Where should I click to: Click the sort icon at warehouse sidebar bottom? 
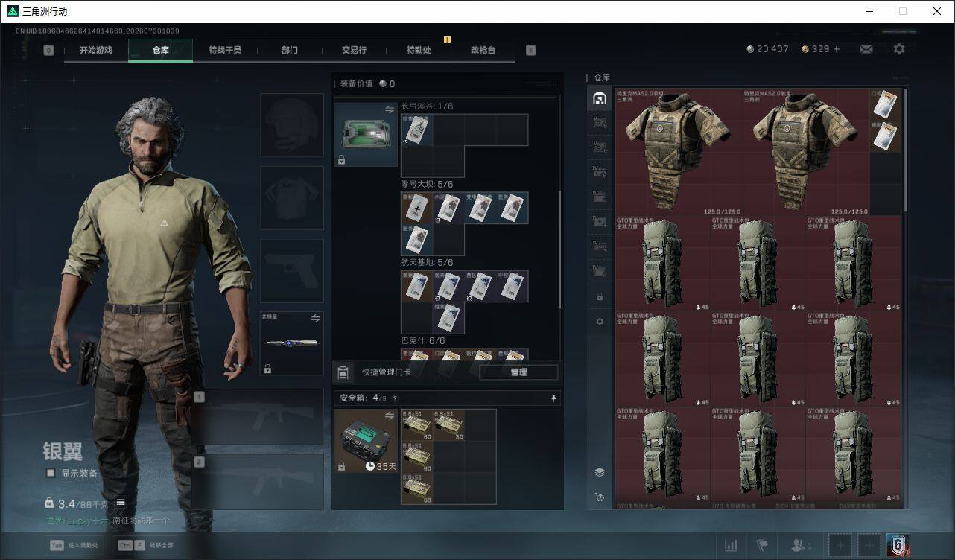click(x=600, y=497)
